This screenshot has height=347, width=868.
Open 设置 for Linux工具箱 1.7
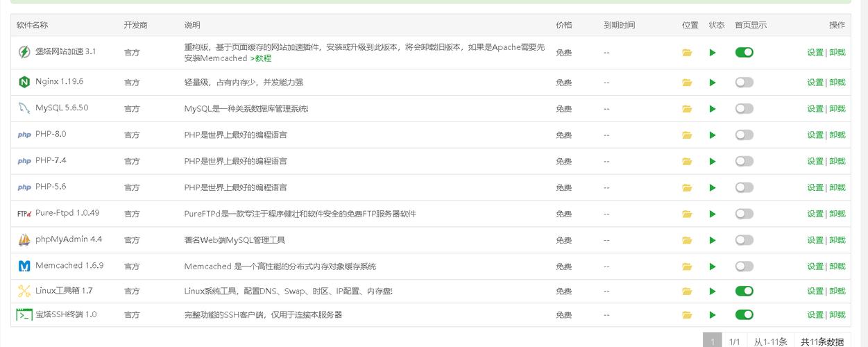(x=815, y=291)
